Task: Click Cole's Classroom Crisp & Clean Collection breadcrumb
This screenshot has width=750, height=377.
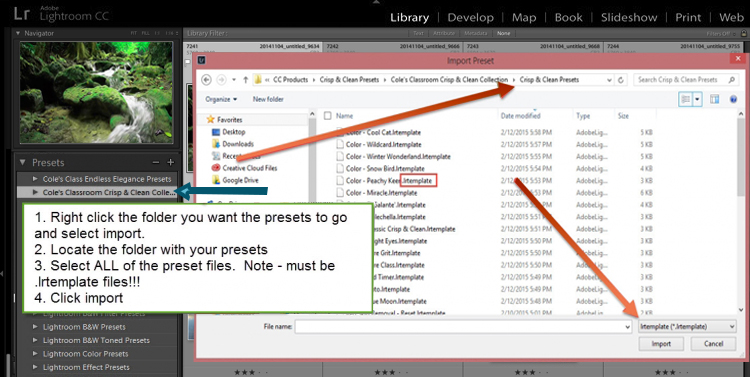Action: point(449,80)
